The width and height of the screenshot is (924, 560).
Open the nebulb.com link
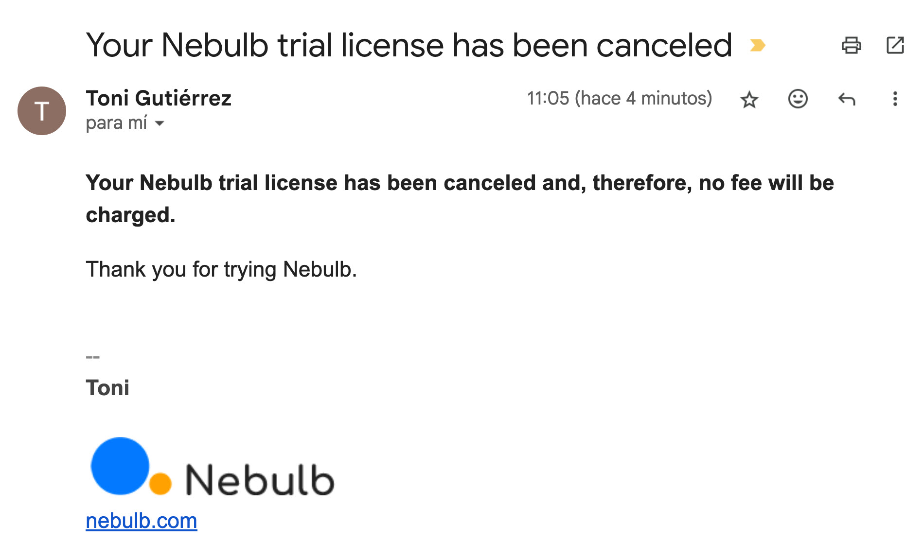[142, 521]
